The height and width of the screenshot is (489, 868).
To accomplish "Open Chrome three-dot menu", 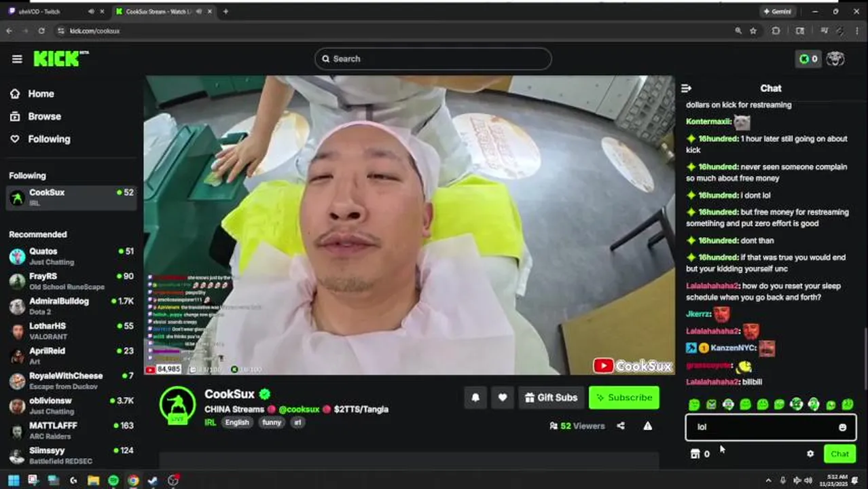I will pyautogui.click(x=858, y=31).
